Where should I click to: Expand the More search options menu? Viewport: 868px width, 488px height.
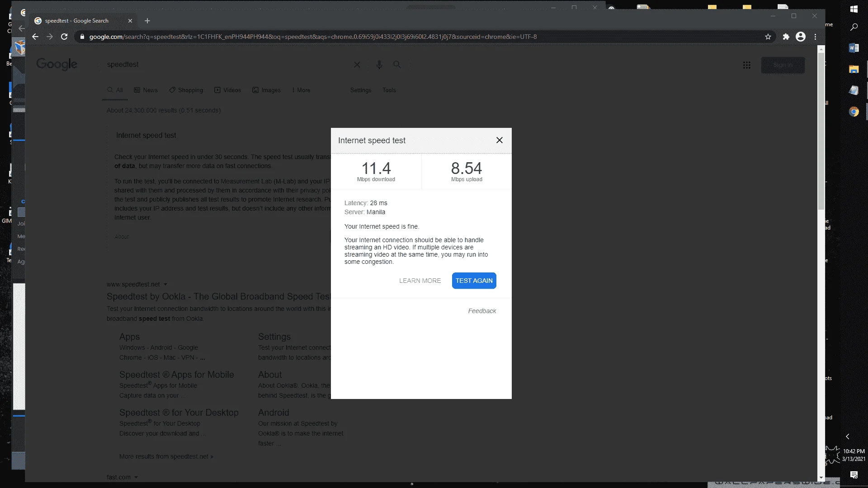pos(301,90)
